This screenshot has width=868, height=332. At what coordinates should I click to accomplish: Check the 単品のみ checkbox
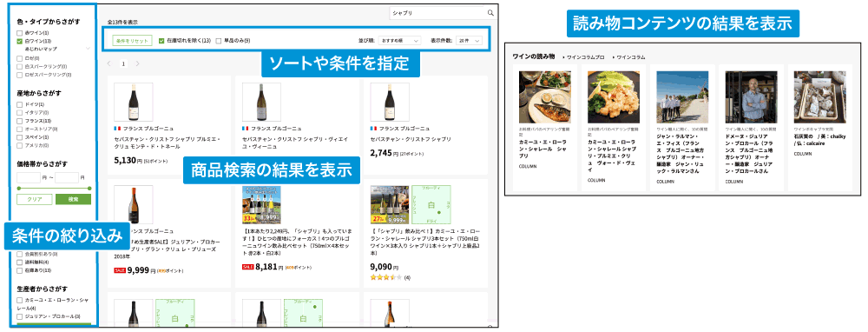tap(219, 41)
